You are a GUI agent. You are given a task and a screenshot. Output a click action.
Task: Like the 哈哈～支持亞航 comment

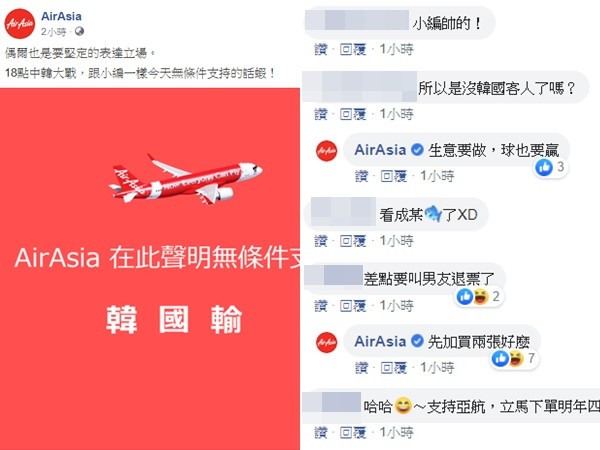[x=321, y=432]
